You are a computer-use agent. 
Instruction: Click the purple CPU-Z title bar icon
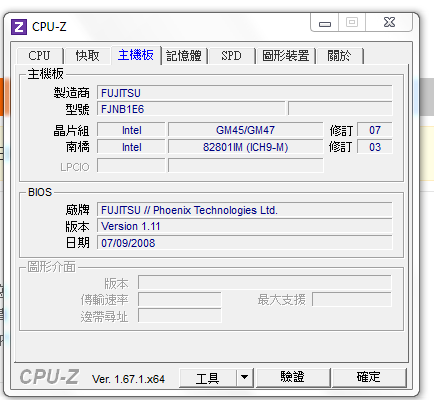(19, 27)
